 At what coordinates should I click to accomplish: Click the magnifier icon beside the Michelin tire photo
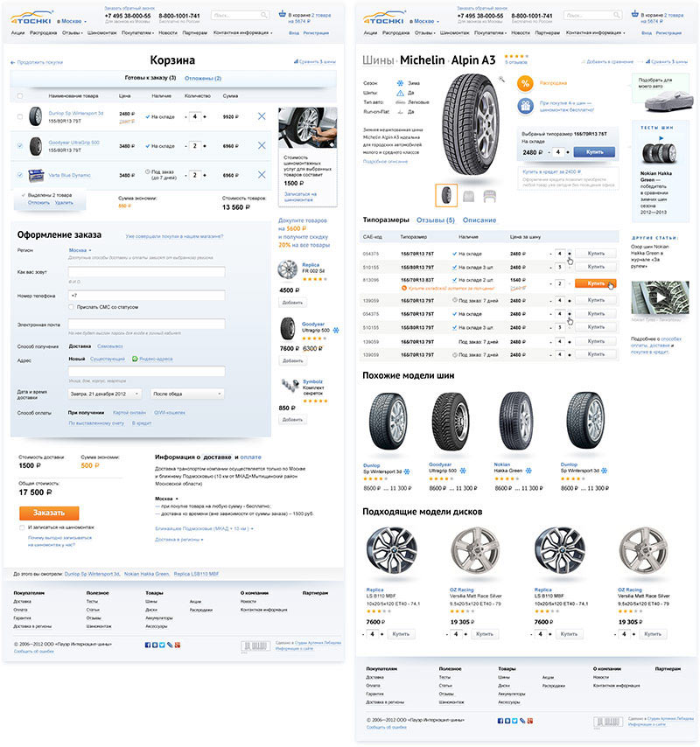coord(501,79)
